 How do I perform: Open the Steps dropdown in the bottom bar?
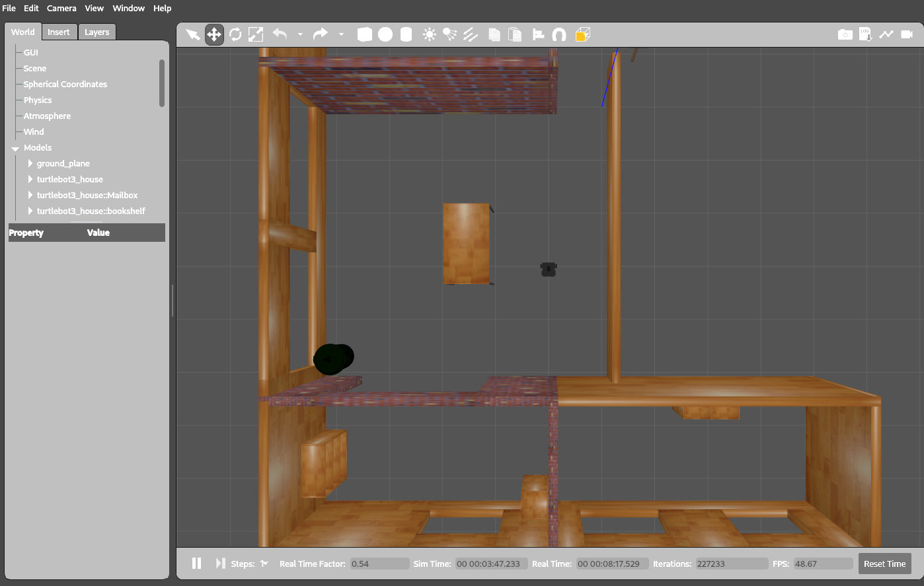(x=264, y=564)
